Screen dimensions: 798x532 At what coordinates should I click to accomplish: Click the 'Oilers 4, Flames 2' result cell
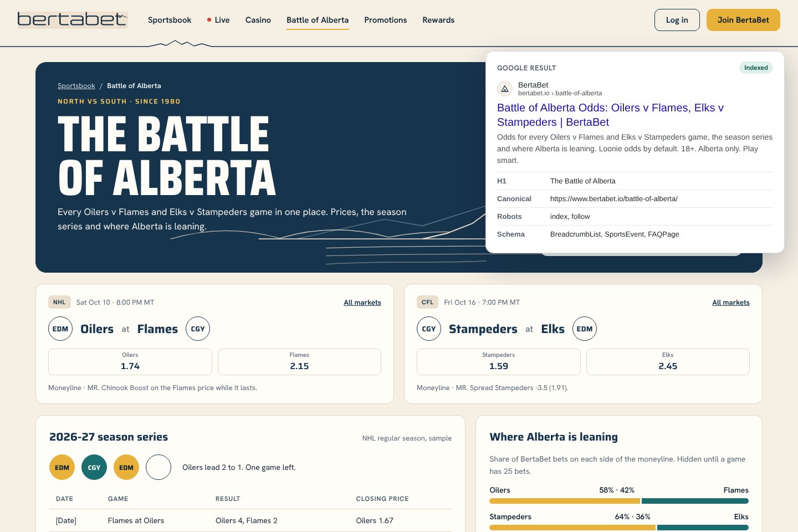point(247,520)
